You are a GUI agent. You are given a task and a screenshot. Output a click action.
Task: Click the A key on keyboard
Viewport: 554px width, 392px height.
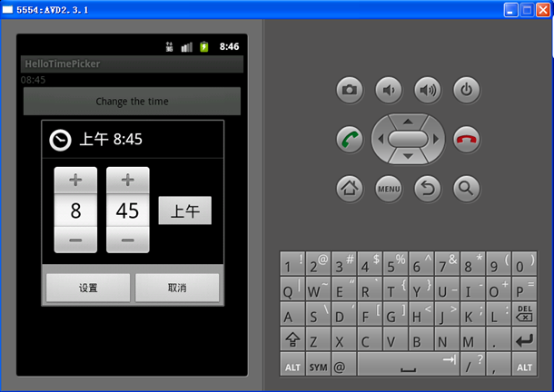coord(292,314)
